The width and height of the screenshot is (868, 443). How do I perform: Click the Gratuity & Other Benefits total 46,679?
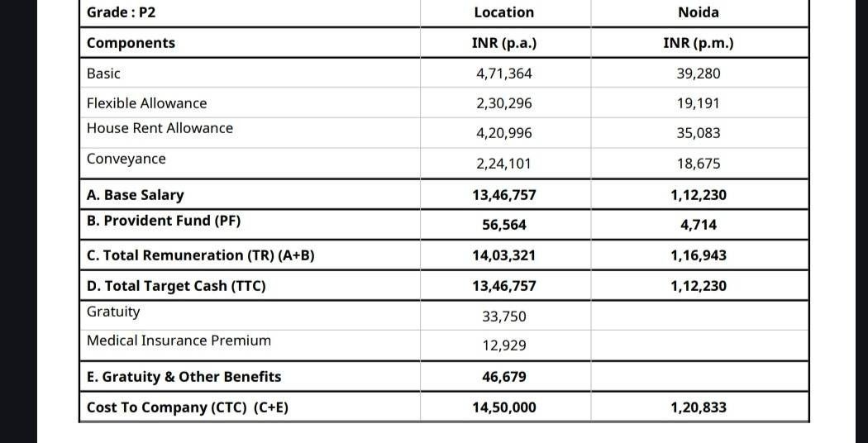503,377
